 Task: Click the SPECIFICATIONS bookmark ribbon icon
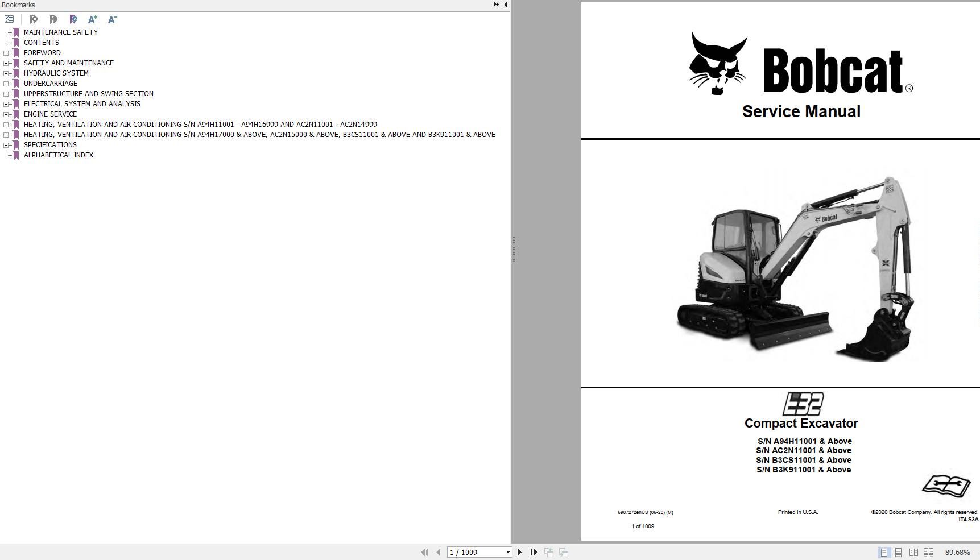[x=16, y=145]
